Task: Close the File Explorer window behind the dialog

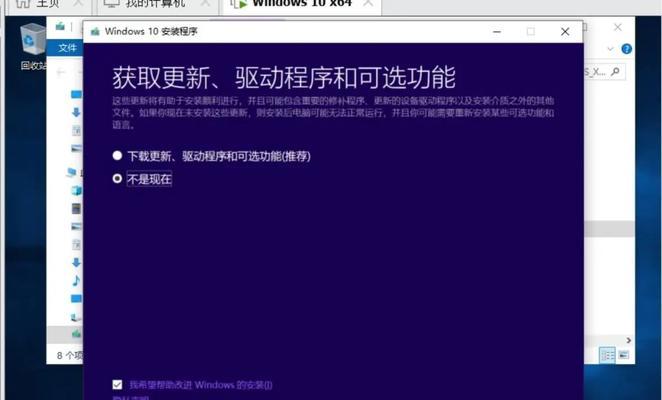Action: 618,27
